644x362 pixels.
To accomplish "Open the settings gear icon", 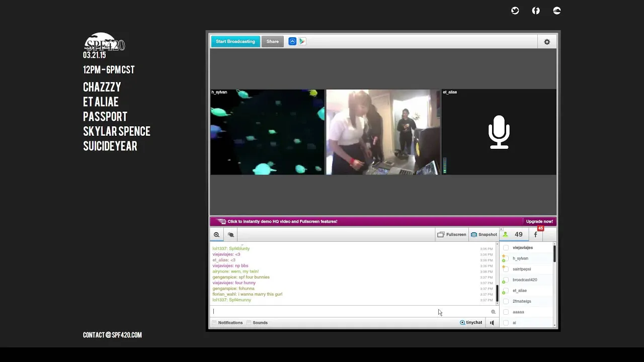I will coord(547,42).
